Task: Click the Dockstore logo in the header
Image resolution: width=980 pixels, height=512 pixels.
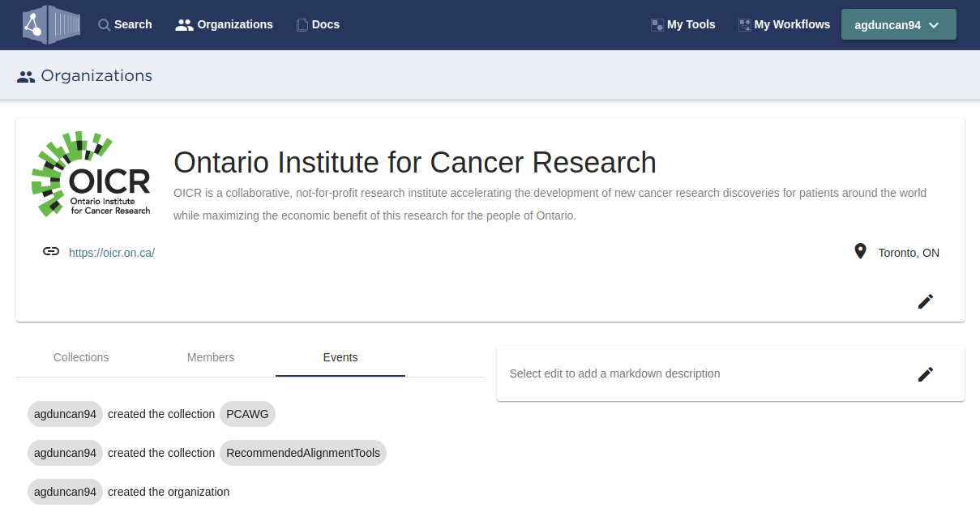Action: click(51, 24)
